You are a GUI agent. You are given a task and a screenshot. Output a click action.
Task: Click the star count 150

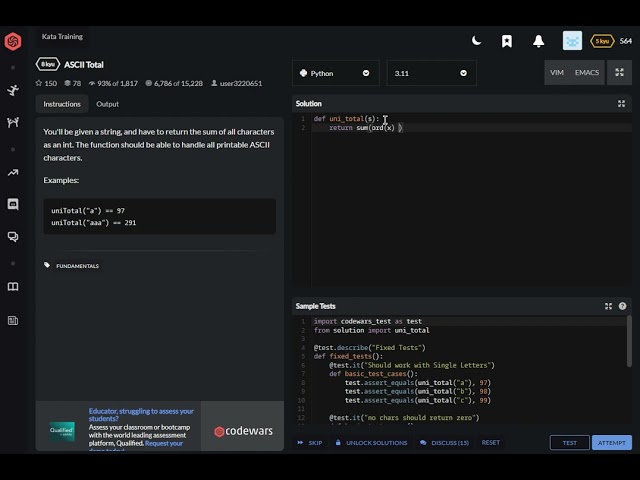pyautogui.click(x=46, y=83)
